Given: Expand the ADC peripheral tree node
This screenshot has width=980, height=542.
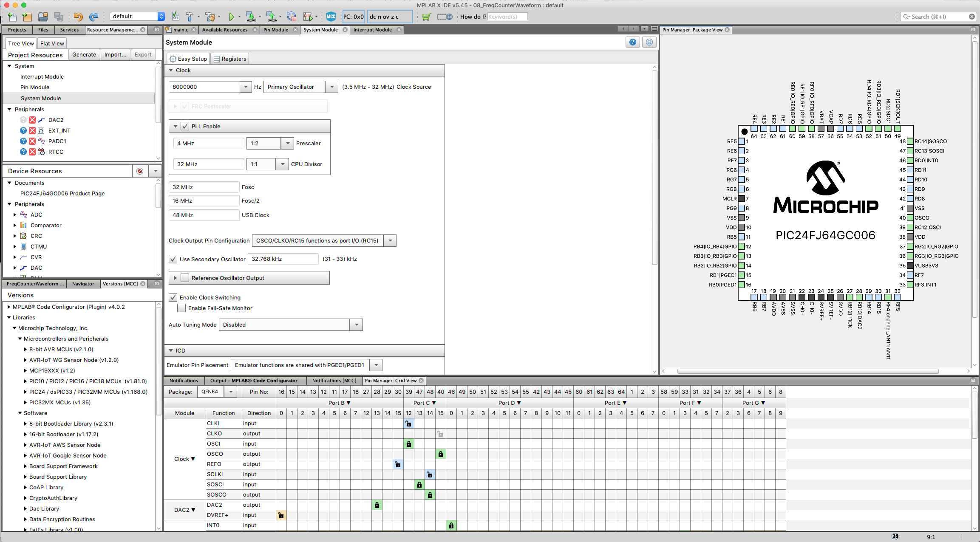Looking at the screenshot, I should point(15,215).
